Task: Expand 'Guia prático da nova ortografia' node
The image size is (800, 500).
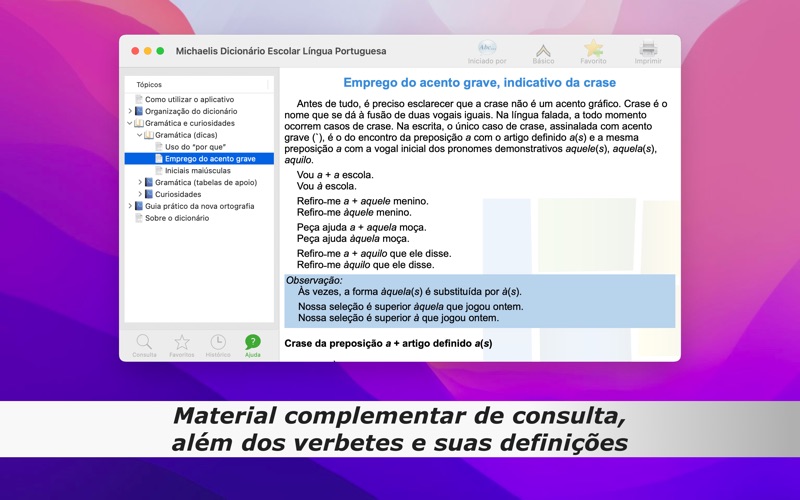Action: [130, 206]
